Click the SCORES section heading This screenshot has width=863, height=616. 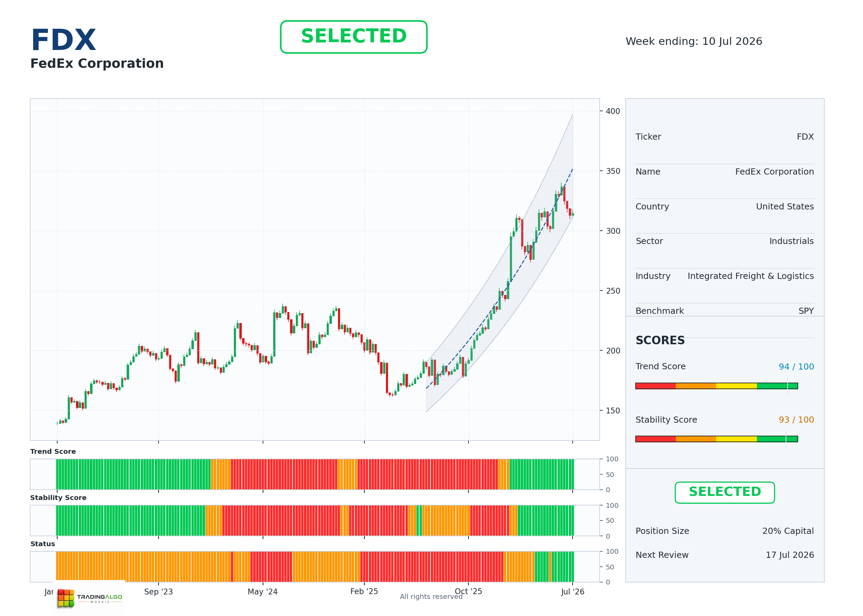pyautogui.click(x=660, y=340)
